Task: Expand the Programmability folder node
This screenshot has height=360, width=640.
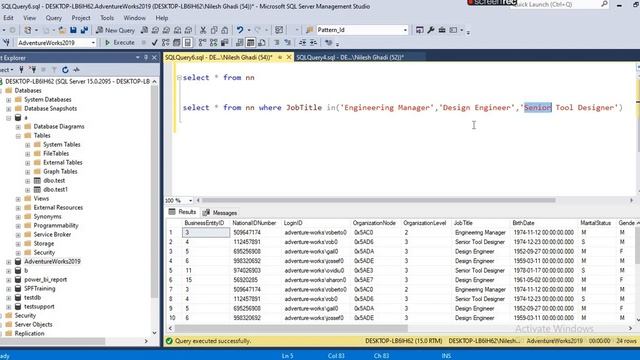Action: (18, 226)
